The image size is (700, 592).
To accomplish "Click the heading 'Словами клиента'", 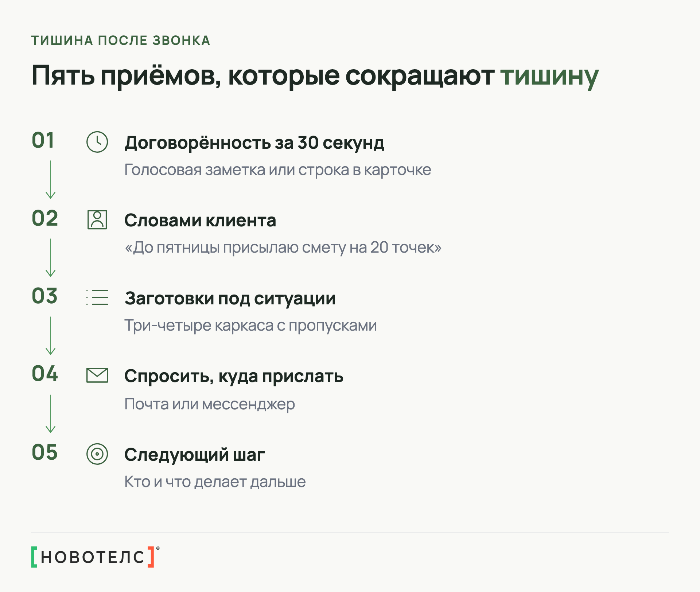I will pyautogui.click(x=200, y=220).
